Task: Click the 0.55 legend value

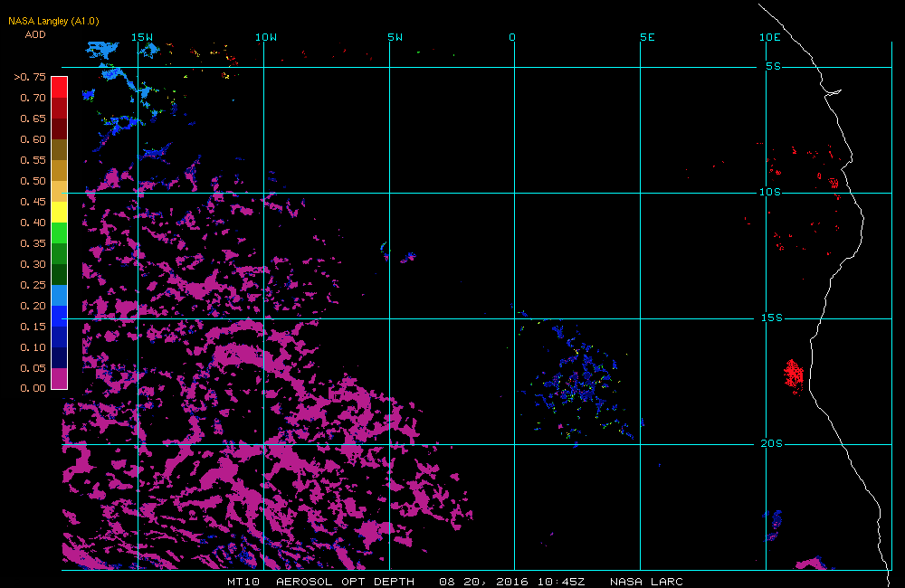Action: [33, 160]
